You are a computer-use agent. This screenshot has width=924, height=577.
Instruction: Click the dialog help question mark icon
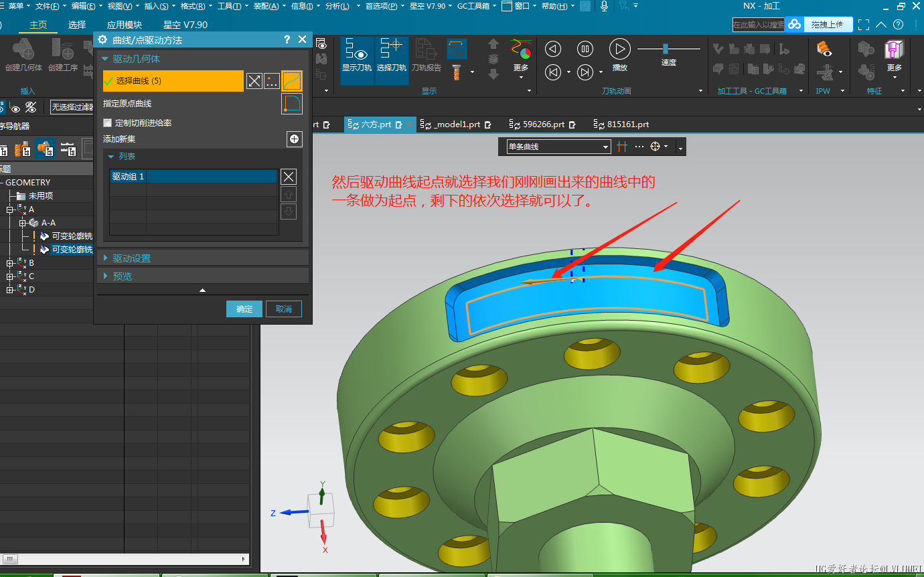(x=287, y=40)
